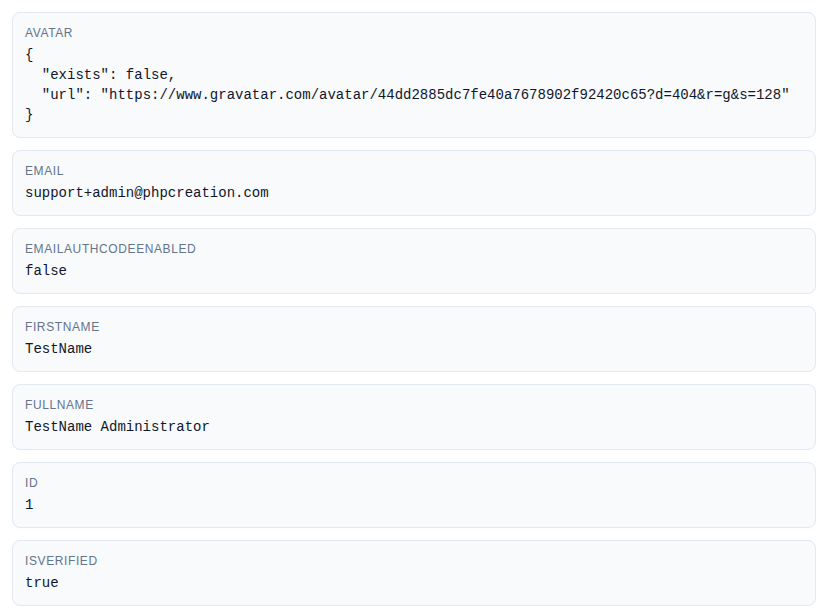The image size is (826, 616).
Task: Select the true value under ISVERIFIED
Action: [x=42, y=582]
